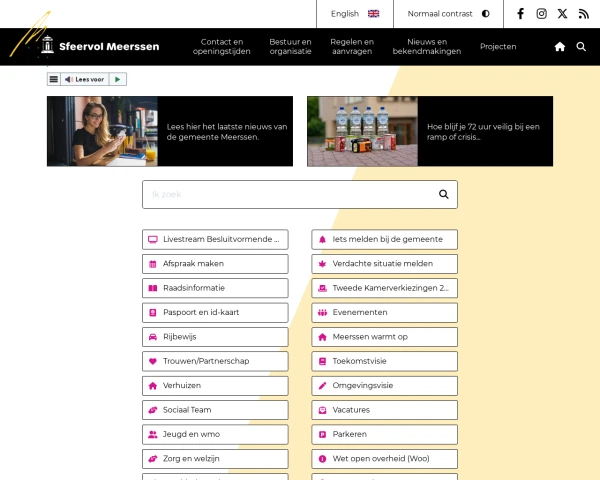Click the Afspraak maken link
The height and width of the screenshot is (480, 600).
[x=215, y=264]
